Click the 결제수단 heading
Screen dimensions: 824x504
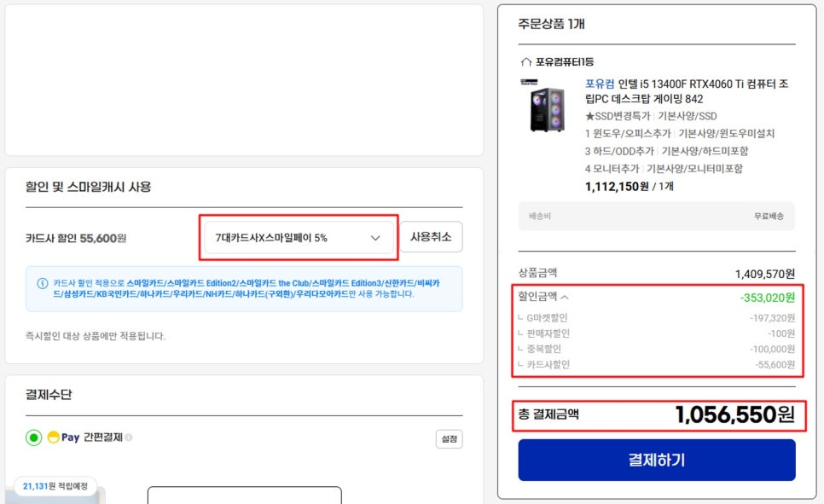click(49, 395)
